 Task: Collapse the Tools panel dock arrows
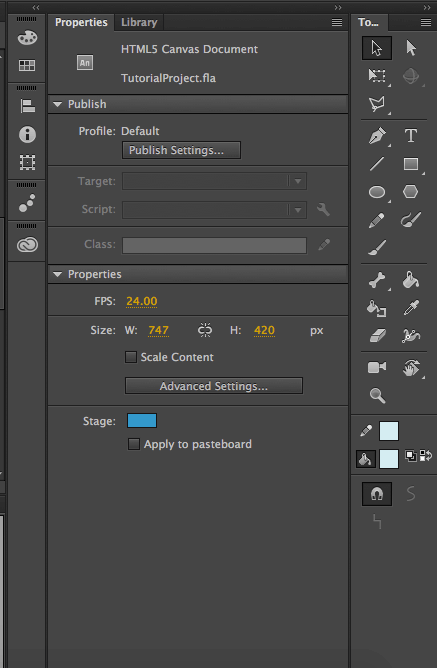click(x=427, y=8)
